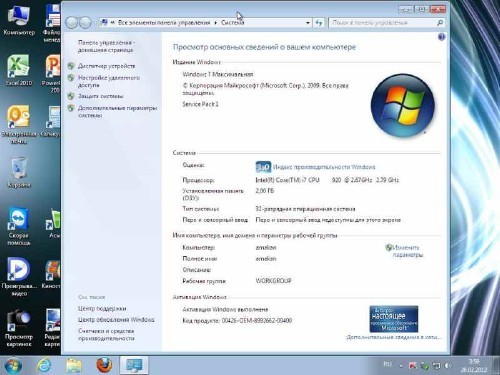The width and height of the screenshot is (500, 375).
Task: Click the RU language indicator in tray
Action: 387,364
